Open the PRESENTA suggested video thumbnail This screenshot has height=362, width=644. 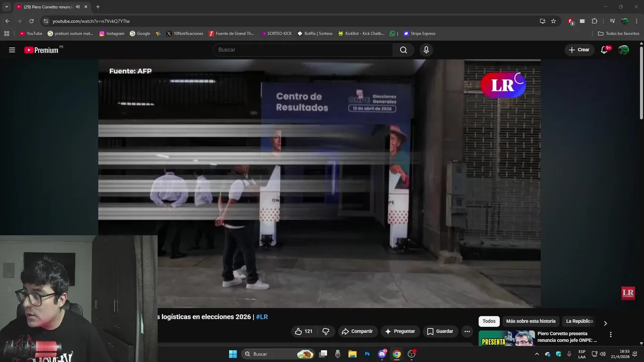(x=507, y=338)
